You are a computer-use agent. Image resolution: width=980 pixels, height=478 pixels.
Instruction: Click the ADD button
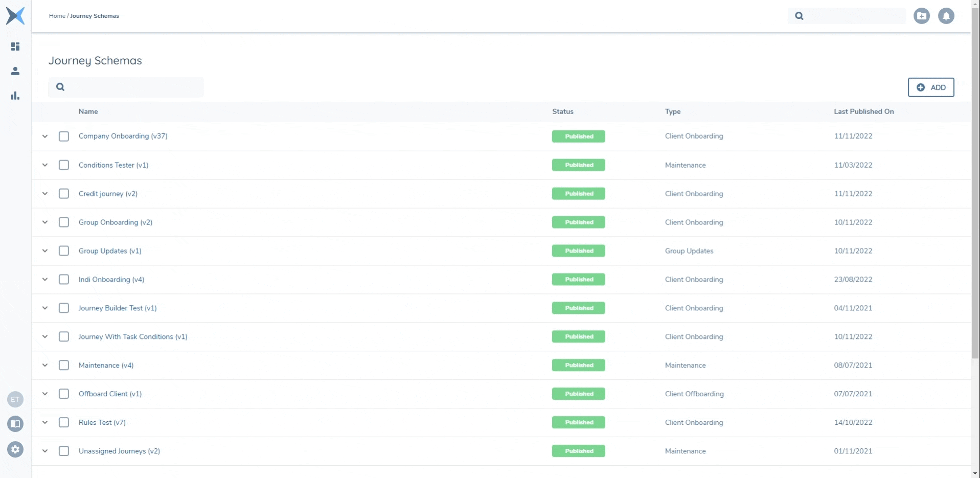pos(930,87)
